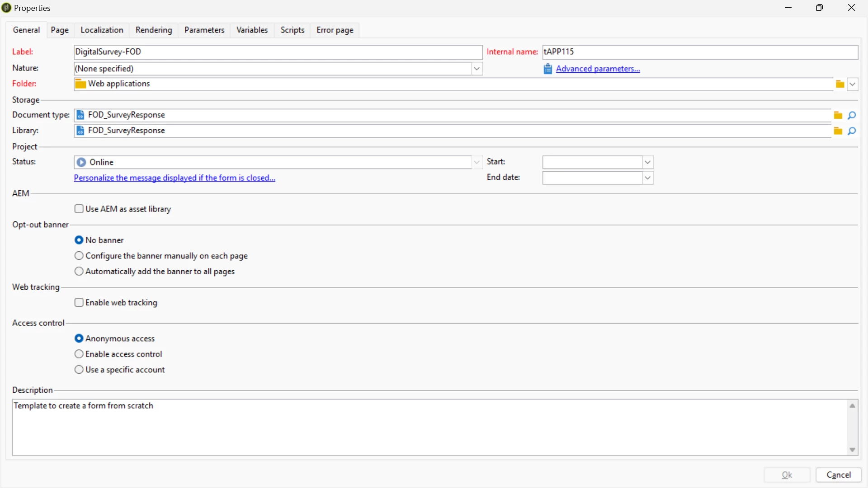Click the folder icon in Document type row
868x488 pixels.
(838, 115)
